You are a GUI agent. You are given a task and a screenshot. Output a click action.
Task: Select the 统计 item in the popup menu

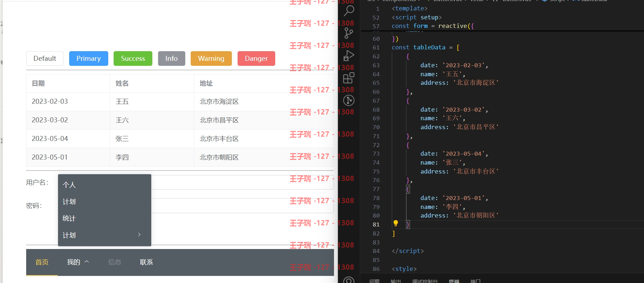point(105,218)
